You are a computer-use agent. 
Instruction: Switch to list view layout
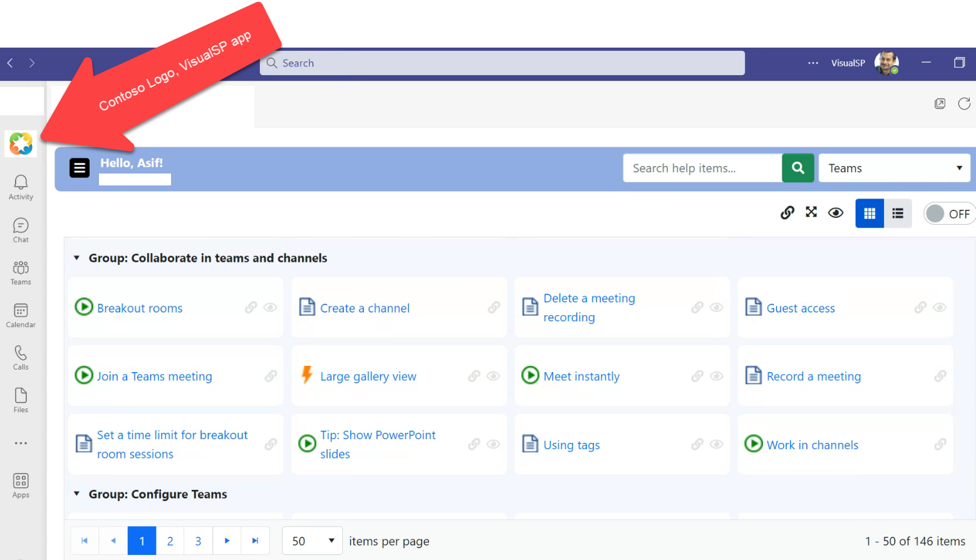898,214
